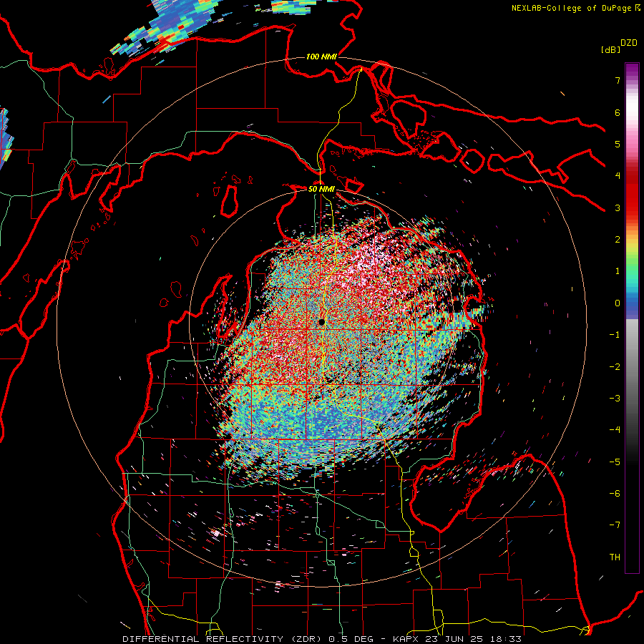This screenshot has width=644, height=644.
Task: Click the KAPX radar site black dot
Action: 322,322
